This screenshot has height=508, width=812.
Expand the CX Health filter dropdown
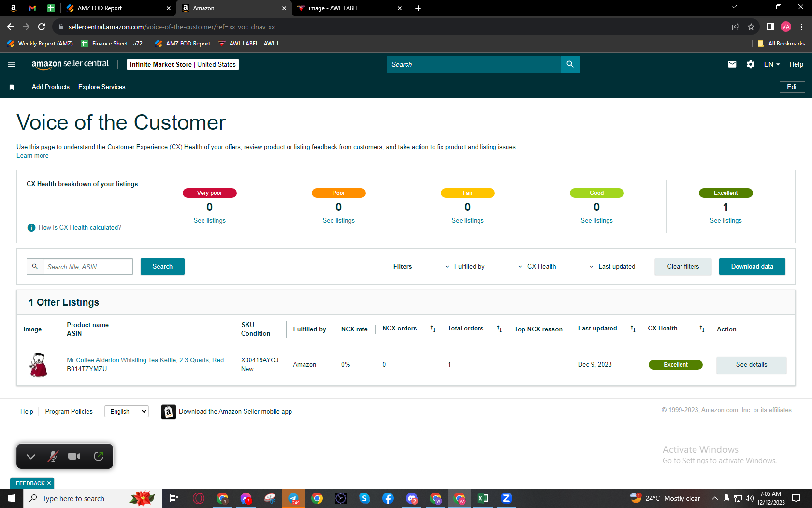(537, 267)
